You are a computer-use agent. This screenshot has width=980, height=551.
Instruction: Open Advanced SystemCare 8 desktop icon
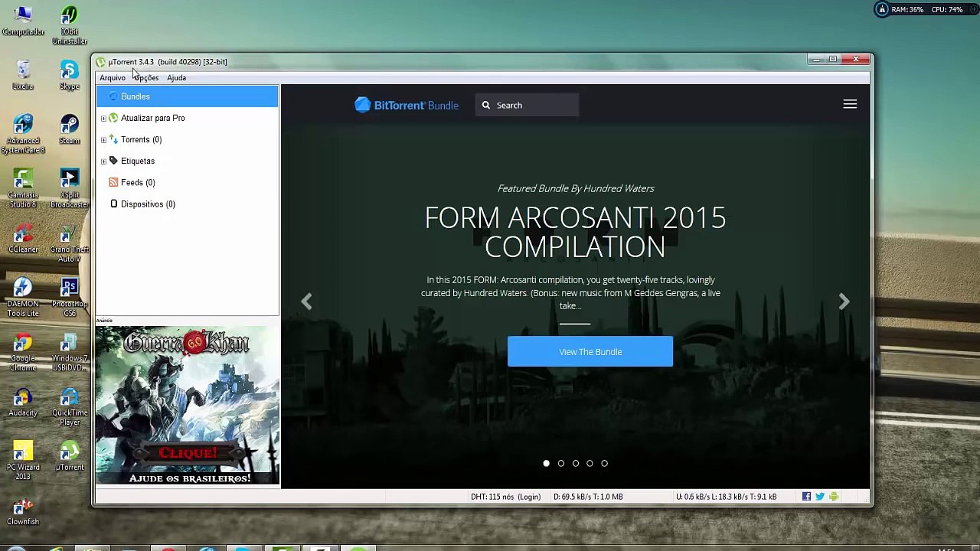[23, 134]
